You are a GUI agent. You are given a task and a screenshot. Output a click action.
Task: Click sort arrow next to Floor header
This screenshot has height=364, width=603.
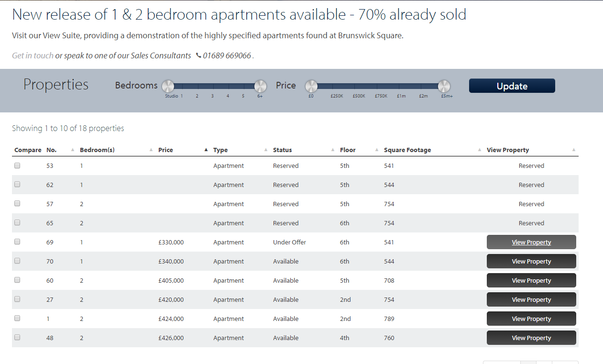pos(377,150)
